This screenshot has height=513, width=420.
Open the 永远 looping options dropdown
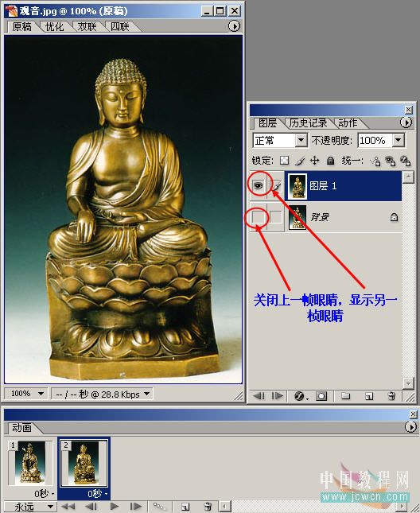pyautogui.click(x=29, y=507)
